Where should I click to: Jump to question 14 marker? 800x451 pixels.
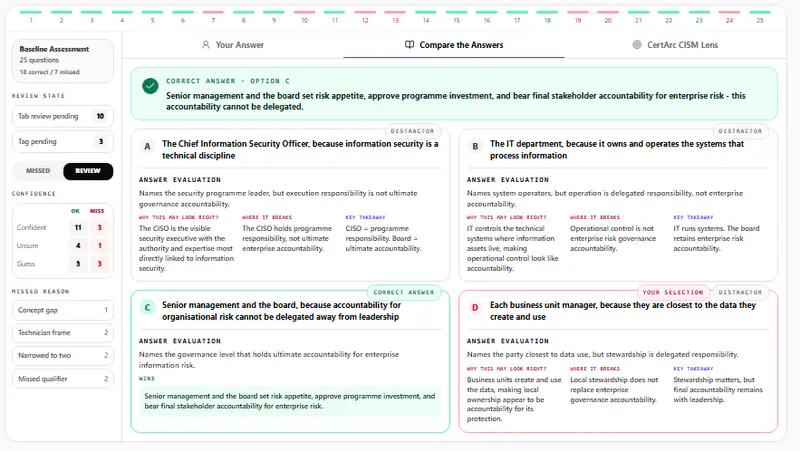click(x=426, y=16)
